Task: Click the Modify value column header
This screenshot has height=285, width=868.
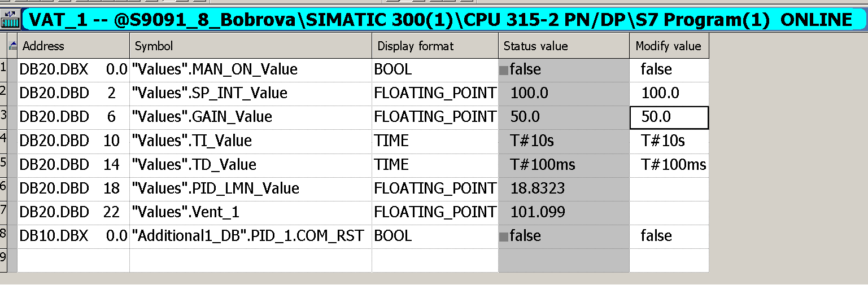Action: point(669,46)
